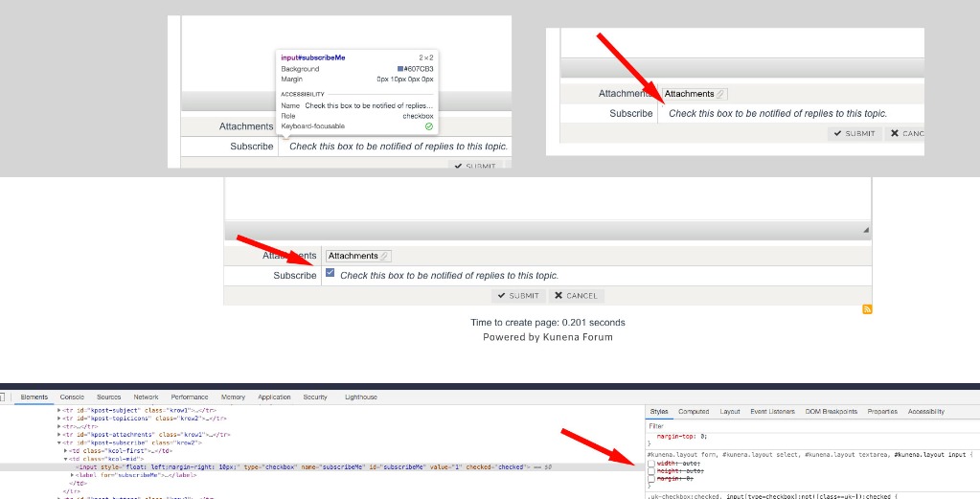Click the orange RSS feed icon
The height and width of the screenshot is (499, 980).
[868, 309]
